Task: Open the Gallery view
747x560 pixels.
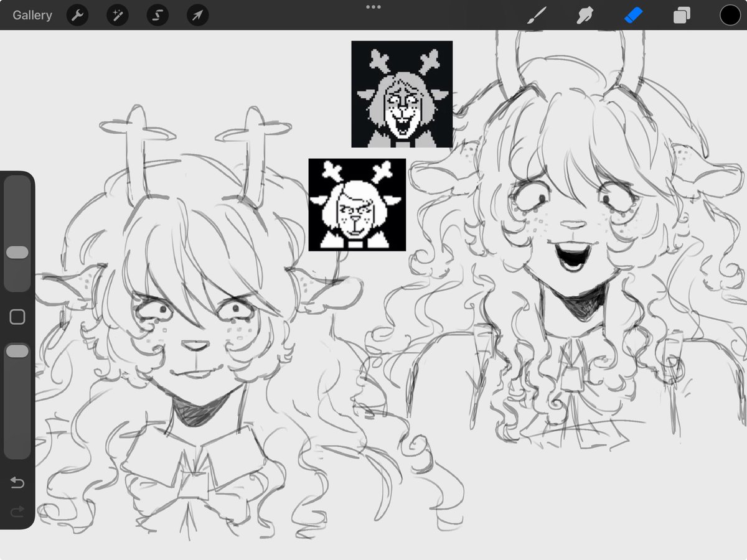Action: tap(32, 15)
